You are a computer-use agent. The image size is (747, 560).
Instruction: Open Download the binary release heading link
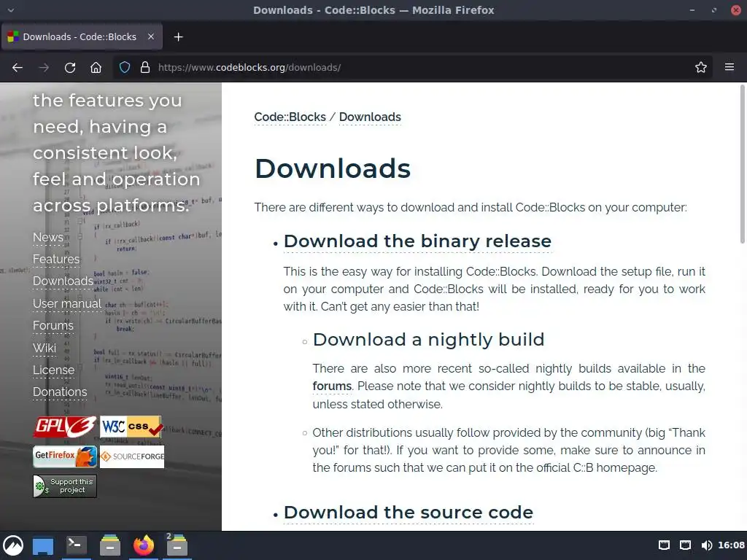(x=417, y=241)
